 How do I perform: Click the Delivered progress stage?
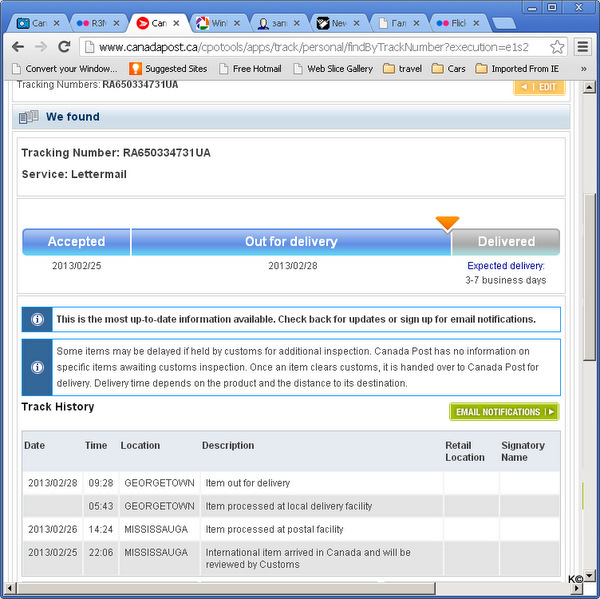coord(506,242)
